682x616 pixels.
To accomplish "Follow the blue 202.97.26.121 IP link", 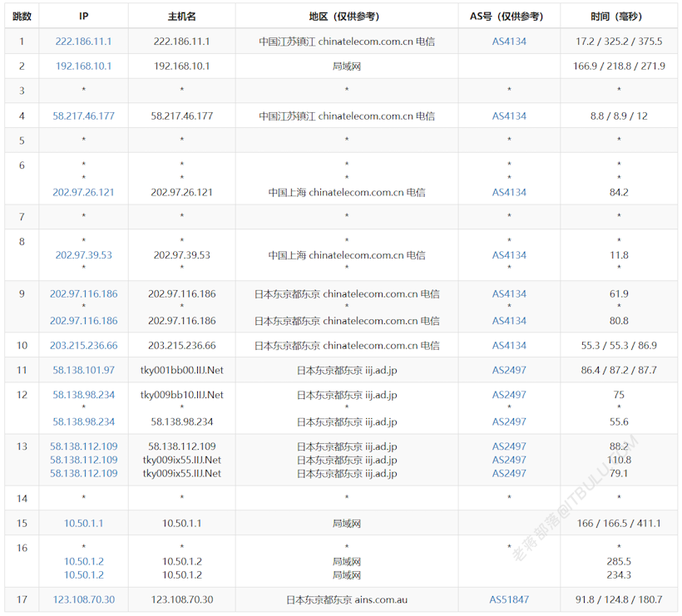I will click(83, 192).
